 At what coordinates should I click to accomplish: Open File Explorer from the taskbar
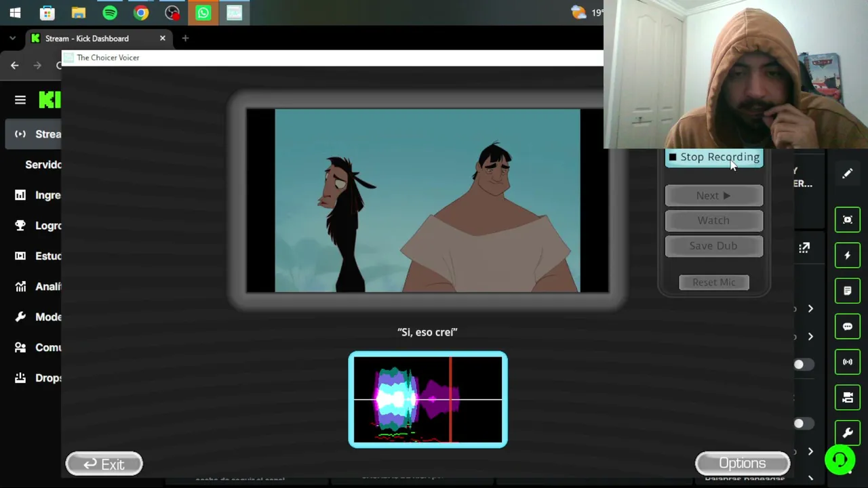(x=78, y=13)
